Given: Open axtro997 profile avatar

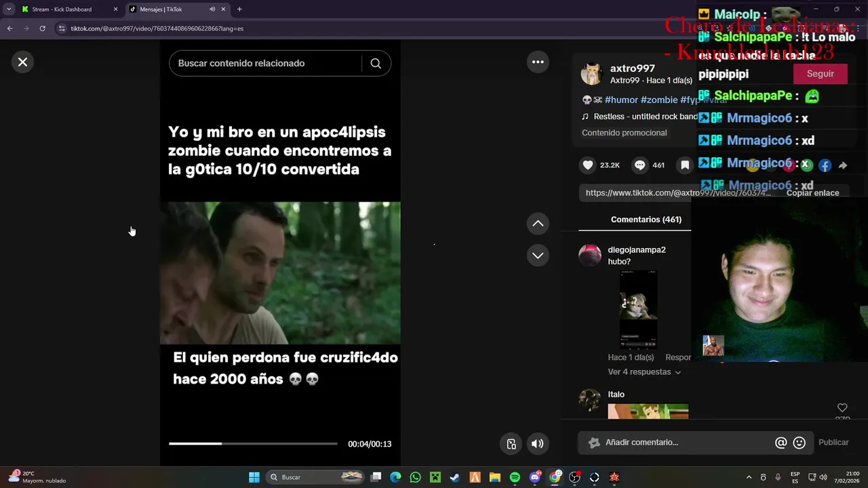Looking at the screenshot, I should 591,74.
